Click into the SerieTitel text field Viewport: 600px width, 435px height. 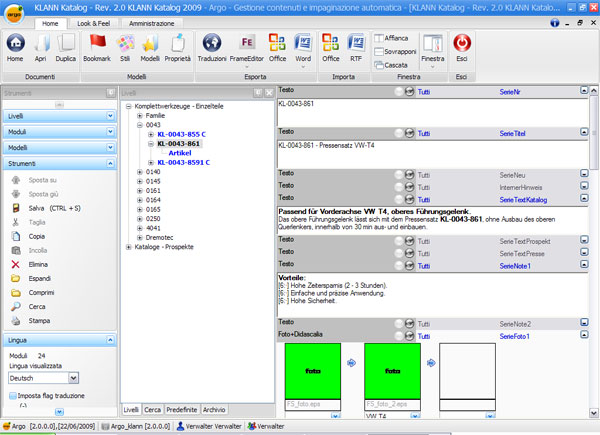pyautogui.click(x=432, y=155)
